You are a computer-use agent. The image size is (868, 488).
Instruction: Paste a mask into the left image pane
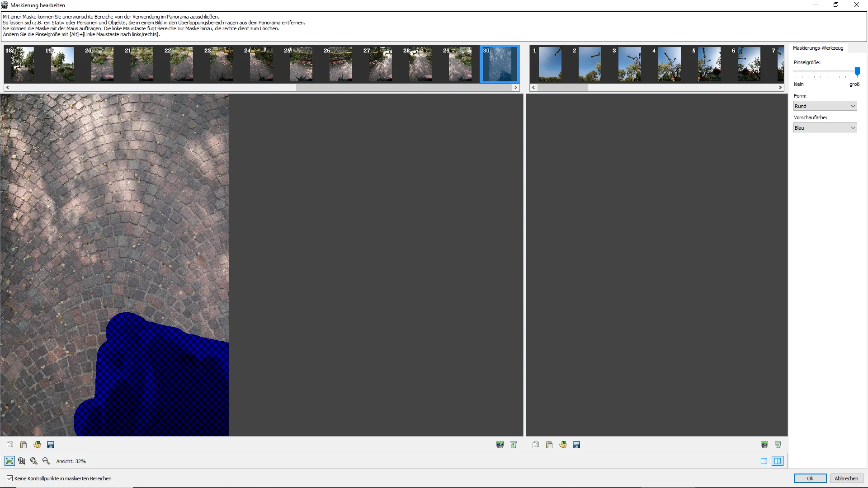pyautogui.click(x=24, y=445)
